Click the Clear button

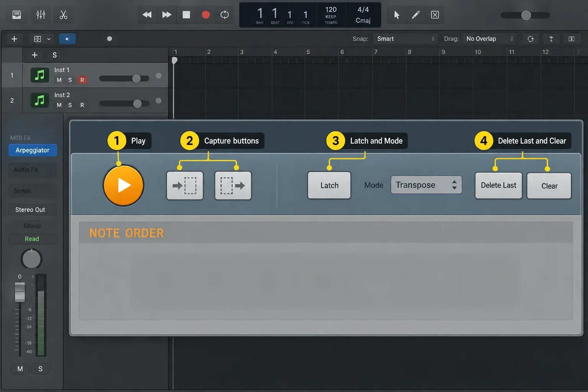click(x=549, y=186)
